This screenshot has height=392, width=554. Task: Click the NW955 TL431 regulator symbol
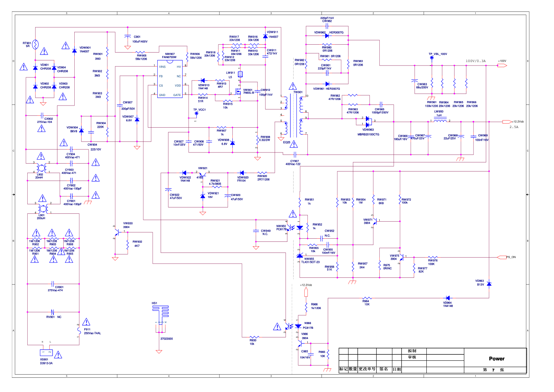coord(300,255)
